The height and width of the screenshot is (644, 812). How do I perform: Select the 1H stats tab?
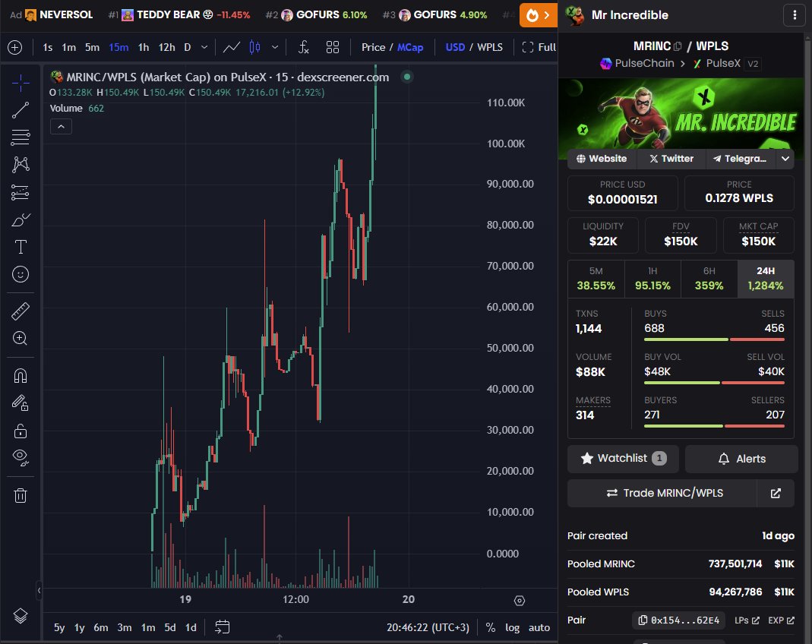click(652, 279)
